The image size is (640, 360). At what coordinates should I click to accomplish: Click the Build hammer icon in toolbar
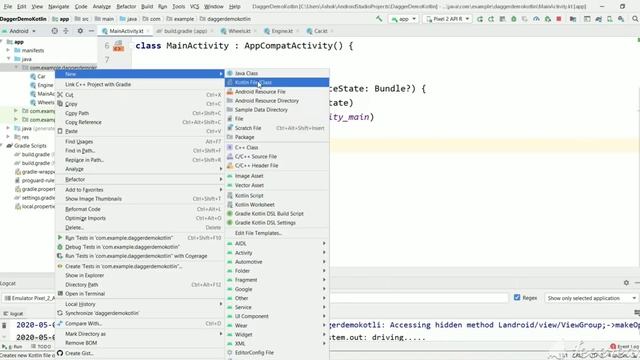point(379,19)
